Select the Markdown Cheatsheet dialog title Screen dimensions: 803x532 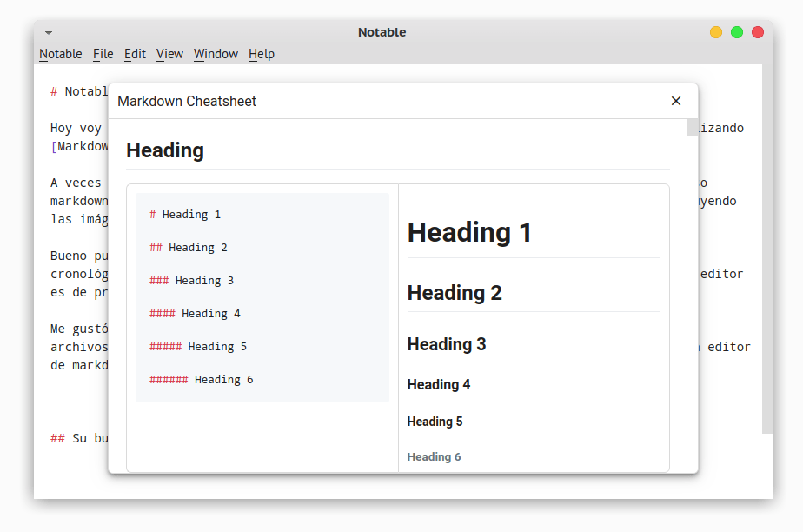coord(186,101)
